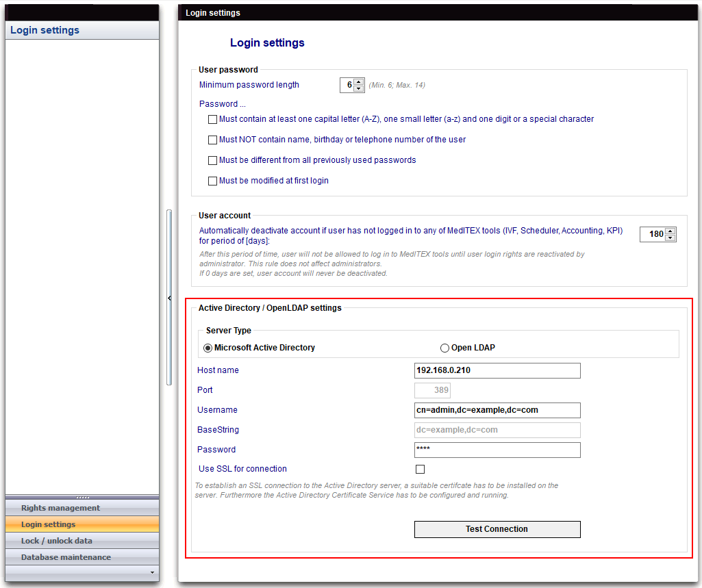
Task: Click the 'Use SSL for connection' label
Action: pyautogui.click(x=242, y=469)
